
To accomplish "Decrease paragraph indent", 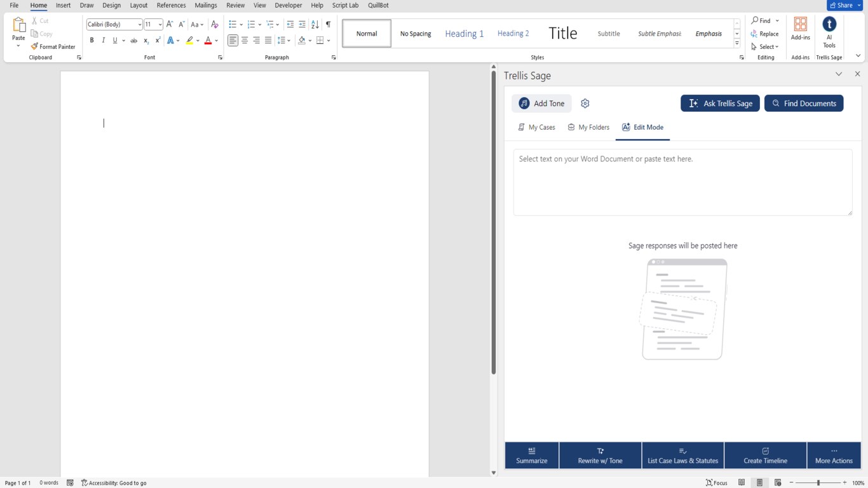I will [290, 24].
